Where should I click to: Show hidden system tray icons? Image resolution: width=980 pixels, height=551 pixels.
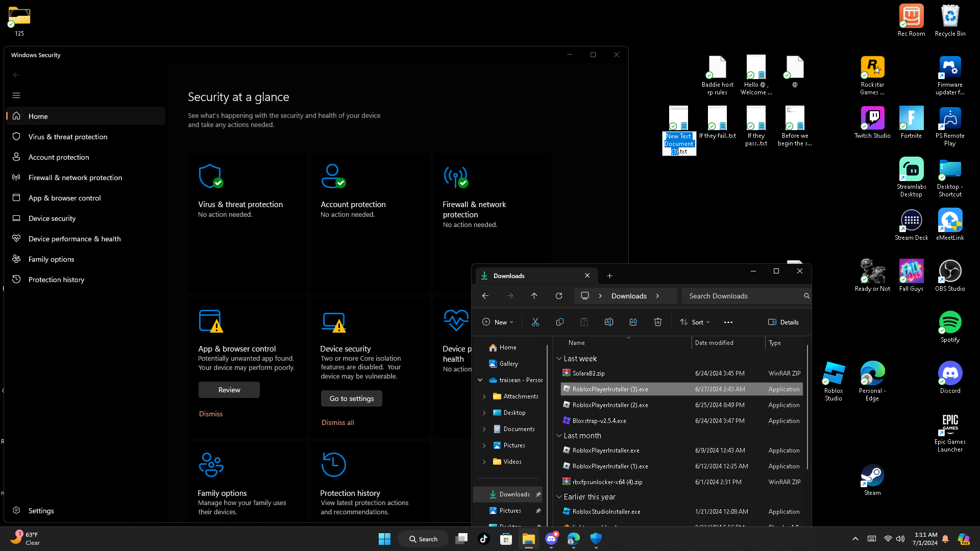pos(855,539)
